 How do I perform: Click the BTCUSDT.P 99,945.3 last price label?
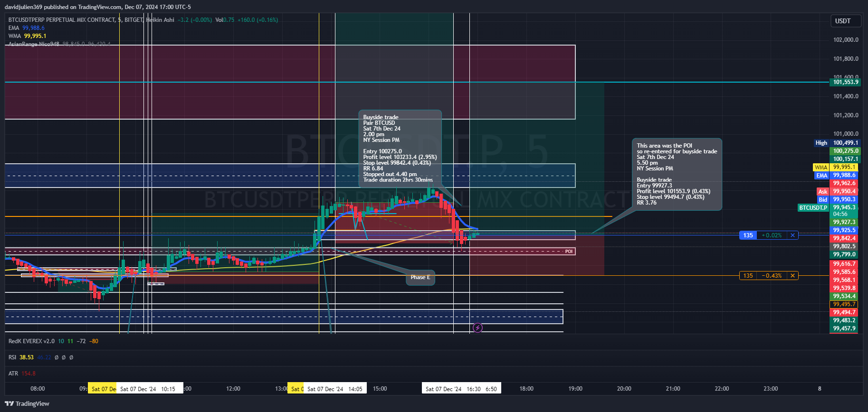pyautogui.click(x=828, y=207)
